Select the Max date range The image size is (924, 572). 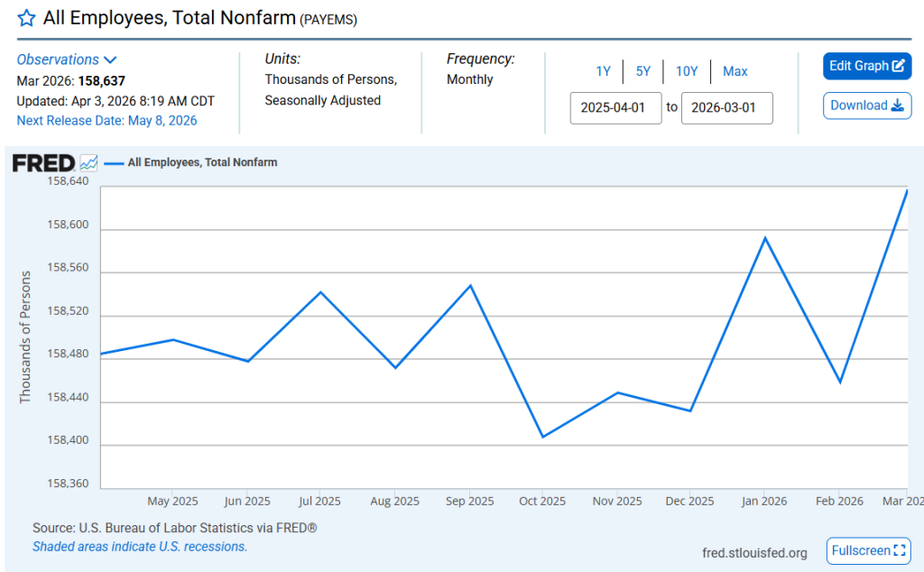[735, 71]
